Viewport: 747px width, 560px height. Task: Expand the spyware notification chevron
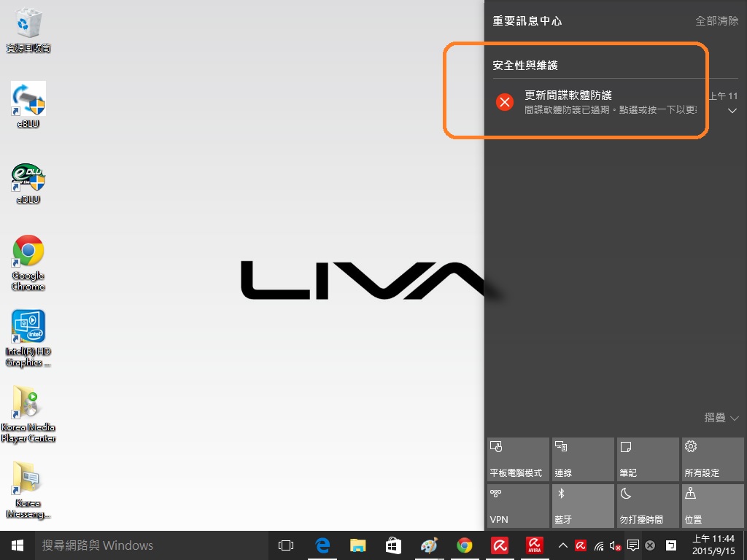(x=732, y=111)
